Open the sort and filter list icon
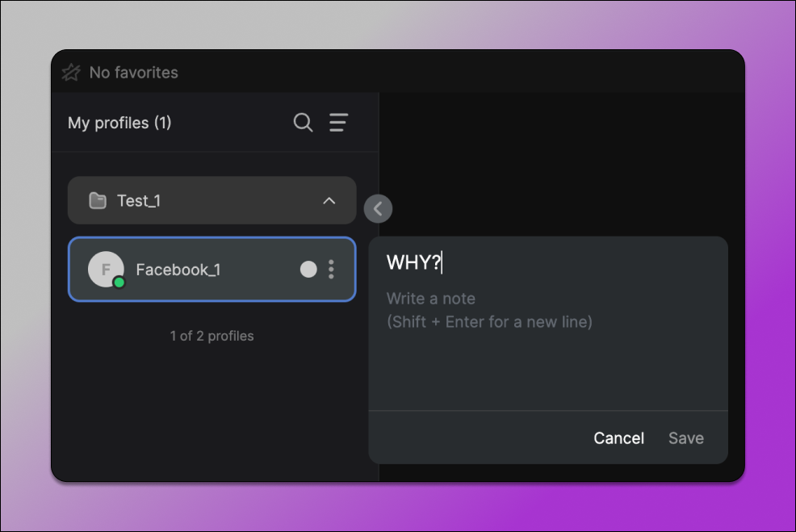Screen dimensions: 796x532 tap(339, 123)
